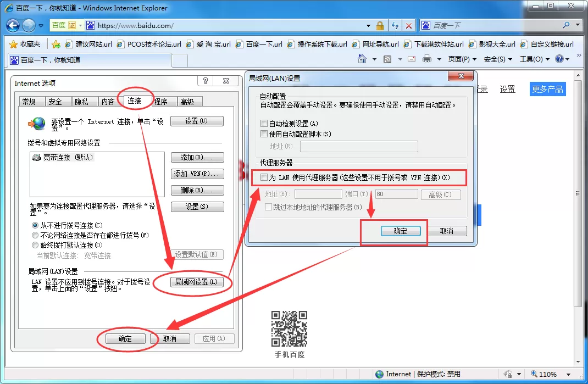Screen dimensions: 588x384
Task: Click 添加 VPN(P)... button
Action: (x=197, y=174)
